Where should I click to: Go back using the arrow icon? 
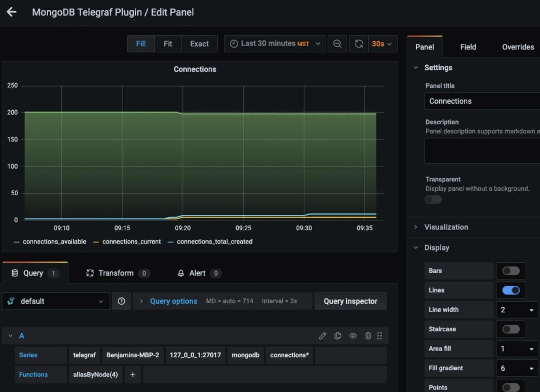click(x=12, y=12)
